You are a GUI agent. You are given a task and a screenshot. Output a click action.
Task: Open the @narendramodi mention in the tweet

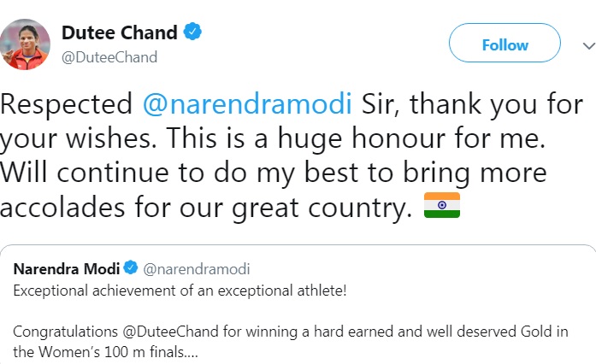point(247,103)
